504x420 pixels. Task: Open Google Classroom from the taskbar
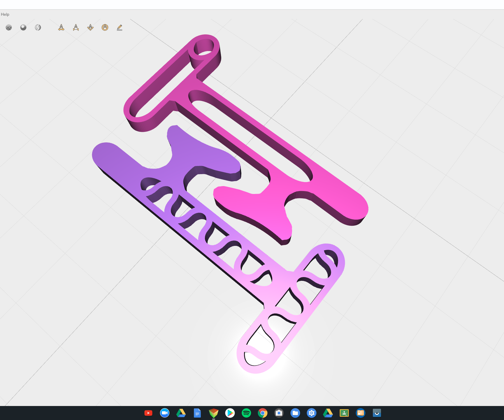(344, 413)
